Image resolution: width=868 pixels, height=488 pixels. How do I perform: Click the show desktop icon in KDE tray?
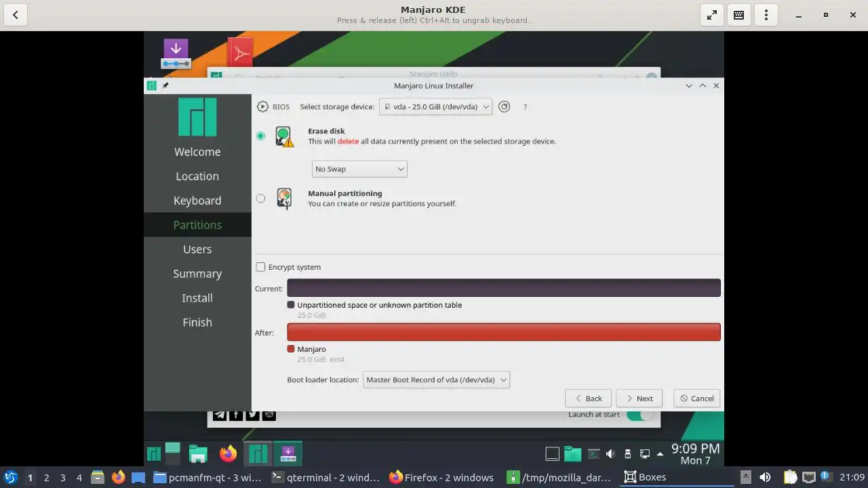[553, 454]
